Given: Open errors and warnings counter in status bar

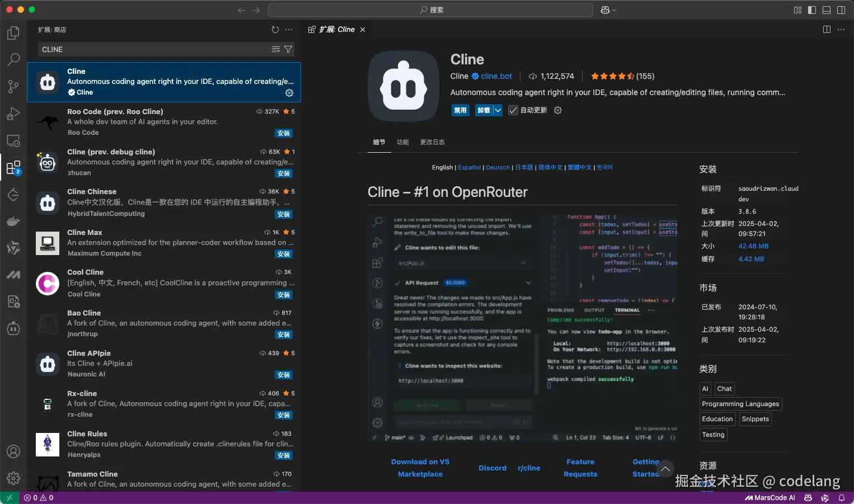Looking at the screenshot, I should coord(39,497).
